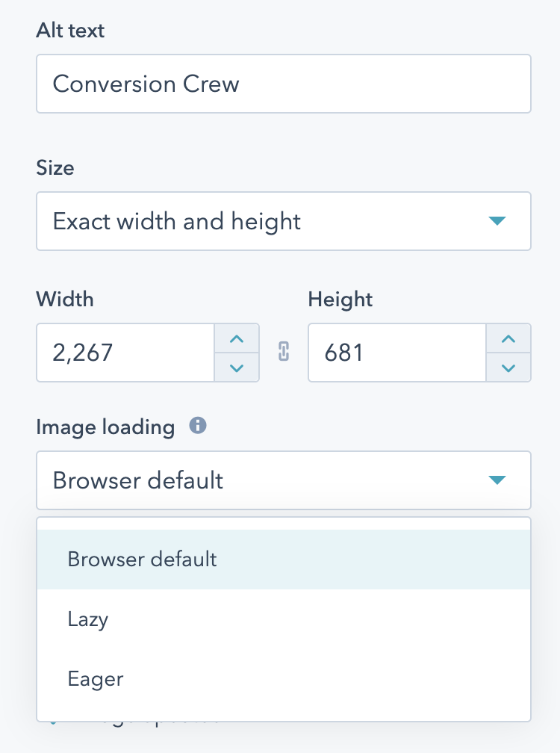Click into the Alt text field

(284, 84)
